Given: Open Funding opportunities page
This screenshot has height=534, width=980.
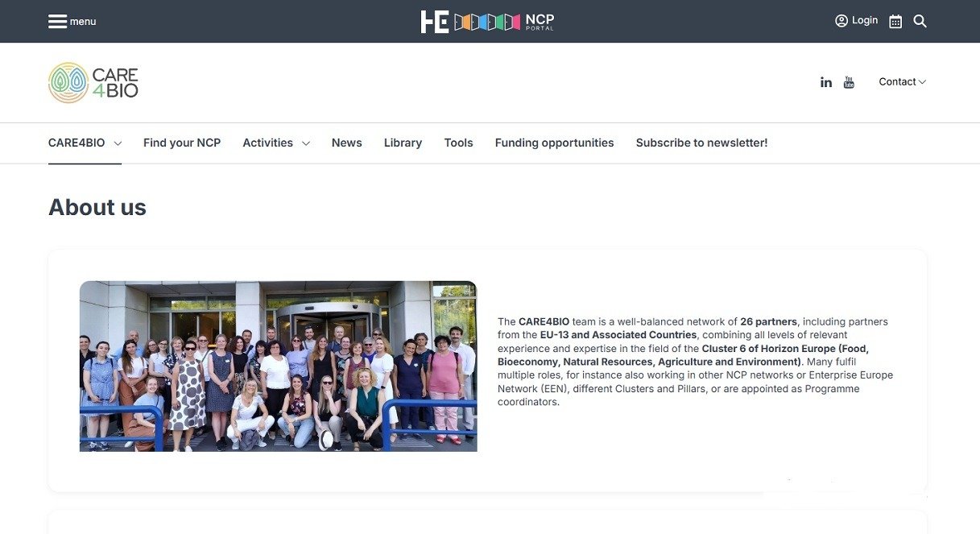Looking at the screenshot, I should (x=554, y=143).
